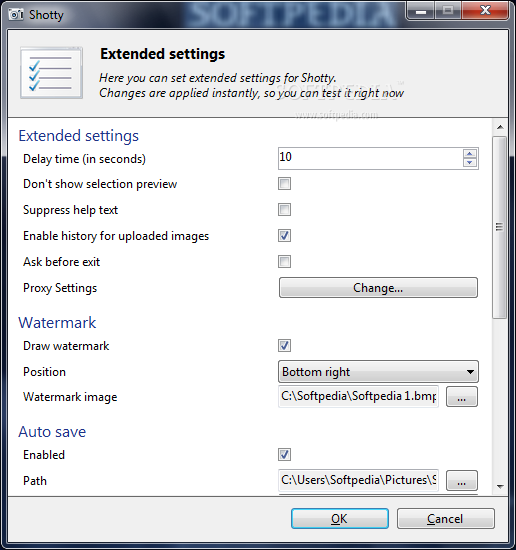Screen dimensions: 516x550
Task: Click the 'Delay time (in seconds)' label
Action: pyautogui.click(x=84, y=159)
